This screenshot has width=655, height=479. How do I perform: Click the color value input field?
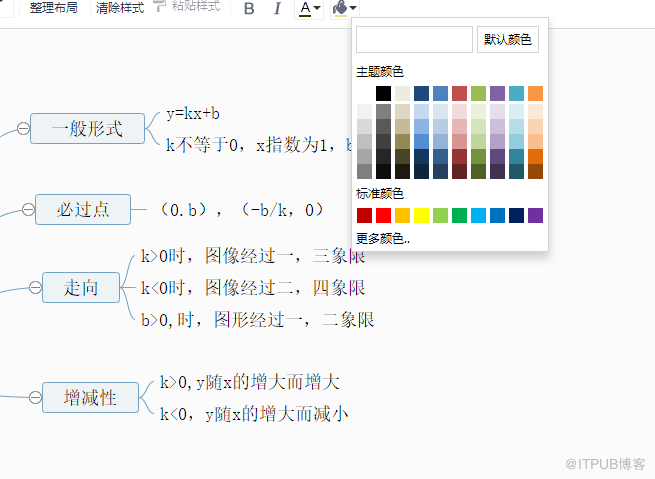tap(414, 39)
